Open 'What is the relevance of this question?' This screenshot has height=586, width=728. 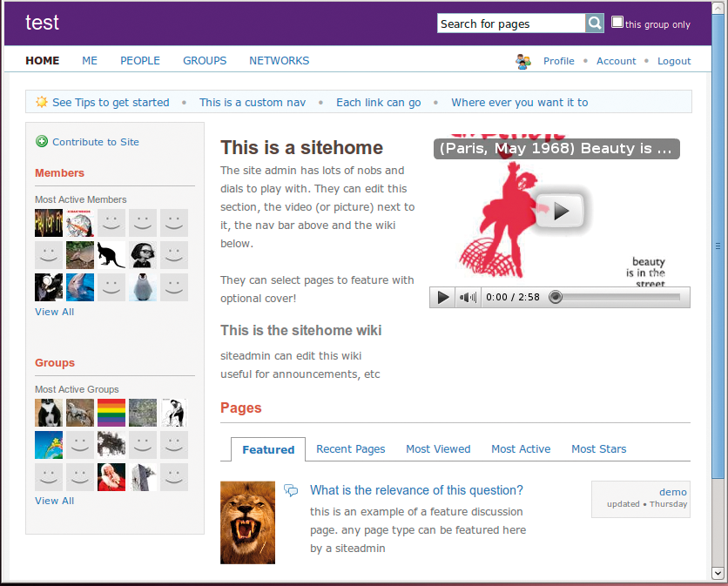click(416, 490)
